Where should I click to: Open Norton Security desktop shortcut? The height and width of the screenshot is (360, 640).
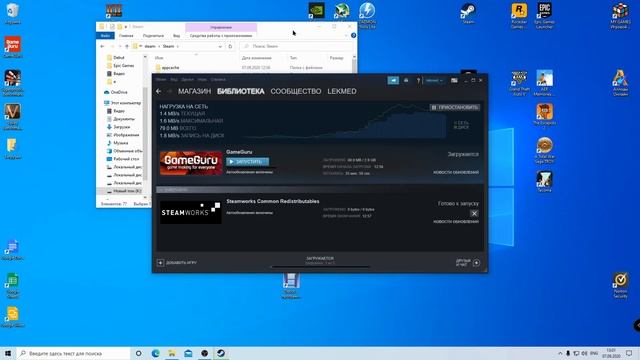(620, 285)
